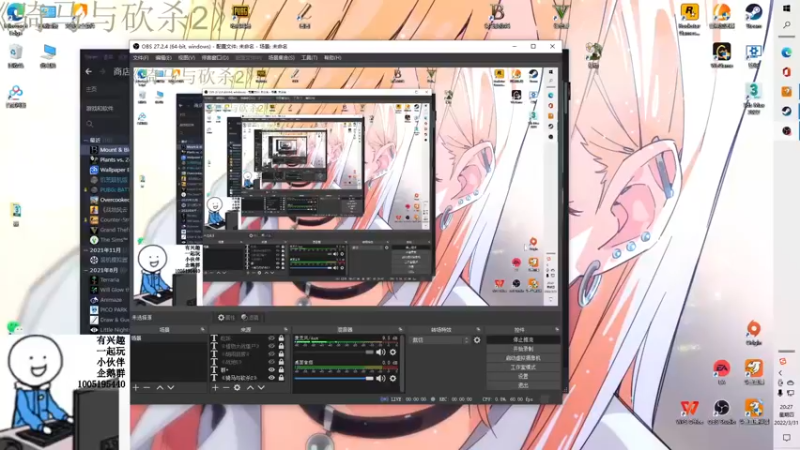Collapse the 2021年11月 group in Steam

point(86,251)
